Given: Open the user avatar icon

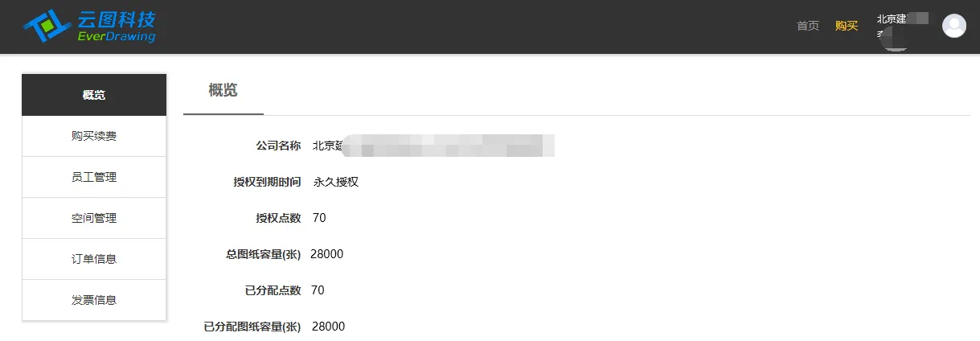Looking at the screenshot, I should pos(954,26).
